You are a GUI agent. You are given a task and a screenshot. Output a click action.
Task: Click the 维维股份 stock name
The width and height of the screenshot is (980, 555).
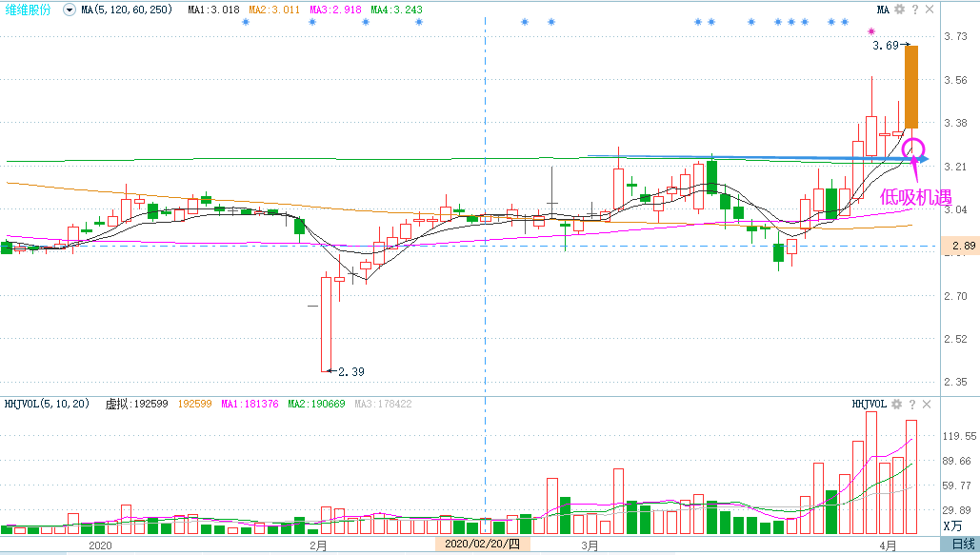click(x=29, y=10)
